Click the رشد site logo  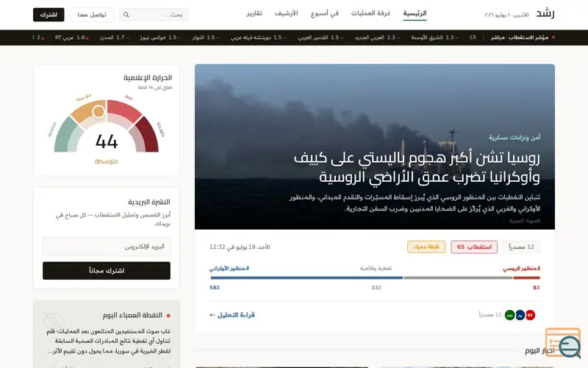coord(545,14)
